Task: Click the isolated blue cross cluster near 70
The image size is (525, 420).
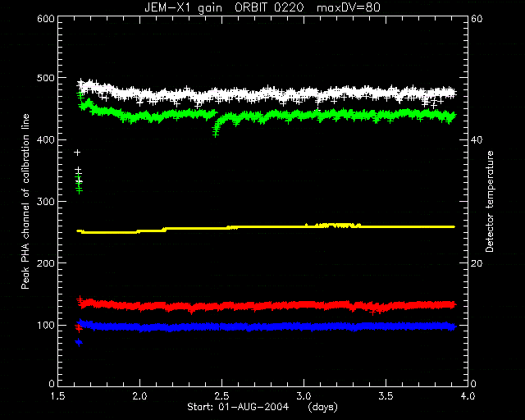Action: (x=79, y=342)
